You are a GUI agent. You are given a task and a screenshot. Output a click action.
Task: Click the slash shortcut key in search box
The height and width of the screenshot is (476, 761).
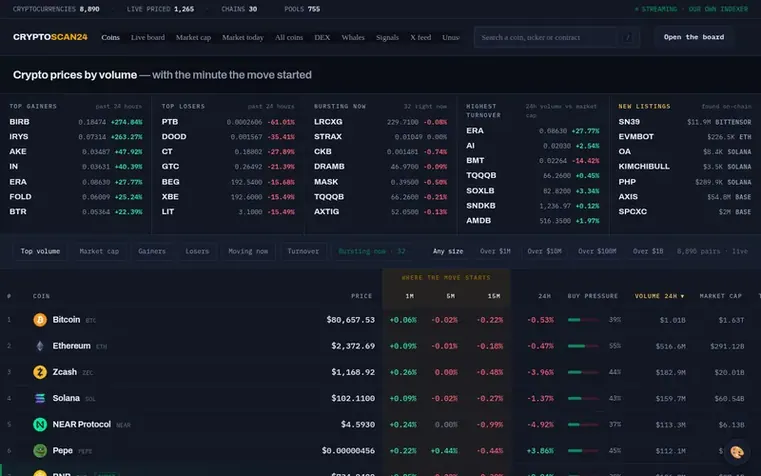click(x=628, y=37)
